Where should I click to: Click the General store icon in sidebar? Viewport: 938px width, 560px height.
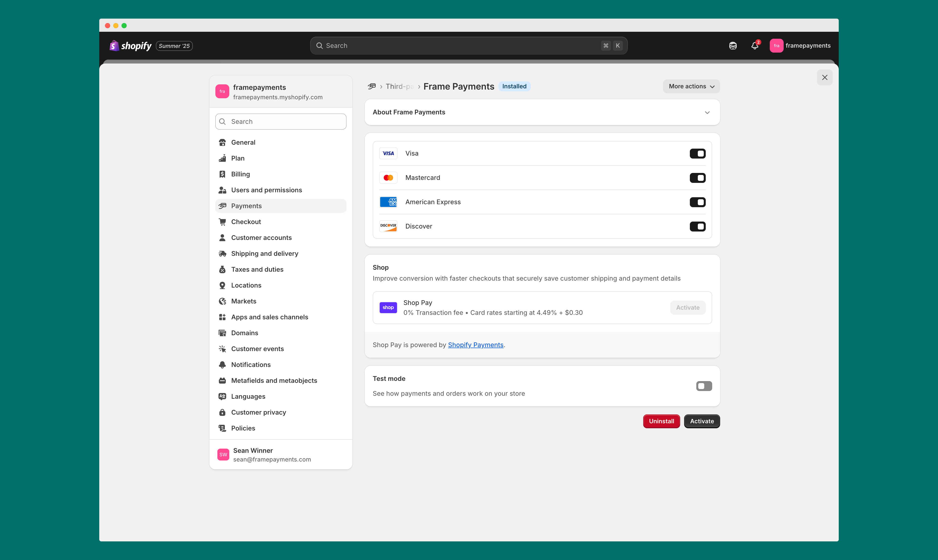(222, 142)
